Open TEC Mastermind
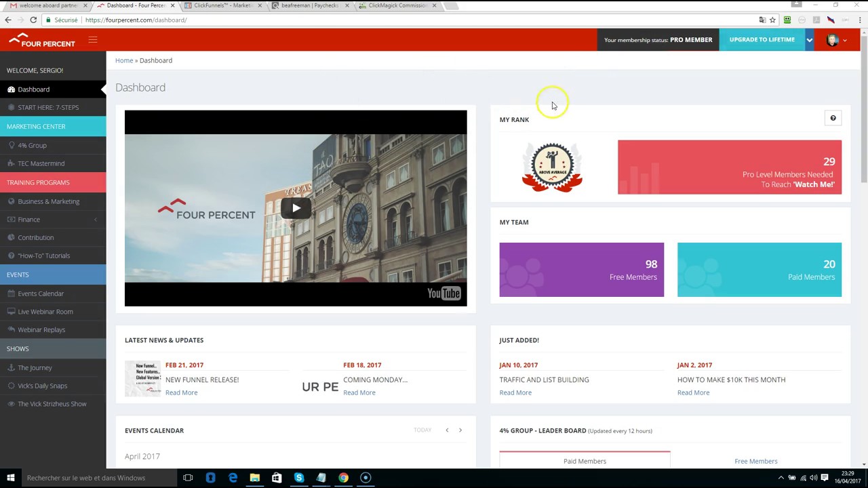868x488 pixels. (x=53, y=163)
